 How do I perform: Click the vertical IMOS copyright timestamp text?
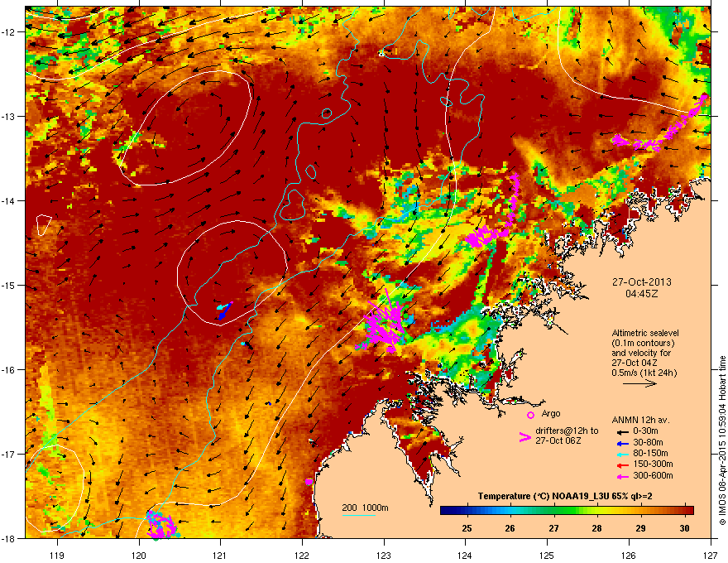tap(722, 440)
